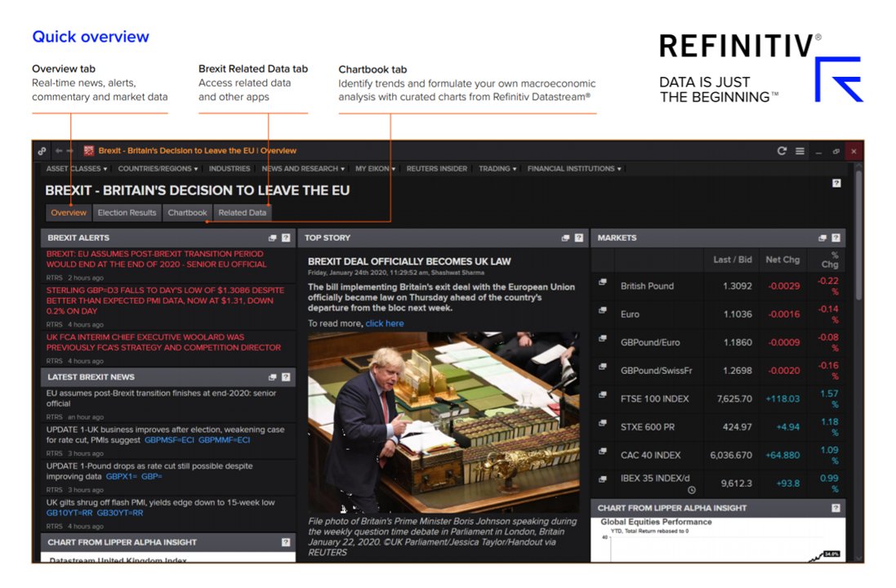
Task: Click British Pound row icon
Action: (x=602, y=283)
